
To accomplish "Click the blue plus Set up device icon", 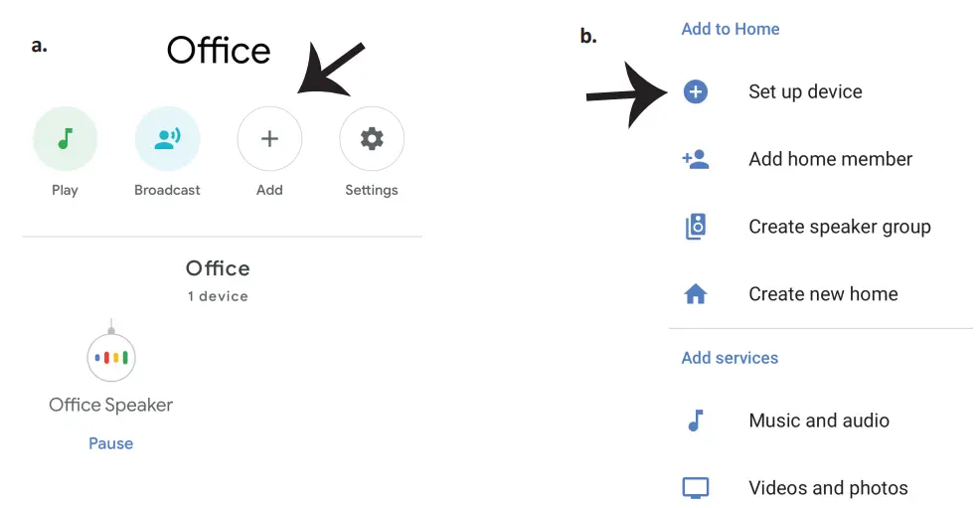I will click(696, 92).
